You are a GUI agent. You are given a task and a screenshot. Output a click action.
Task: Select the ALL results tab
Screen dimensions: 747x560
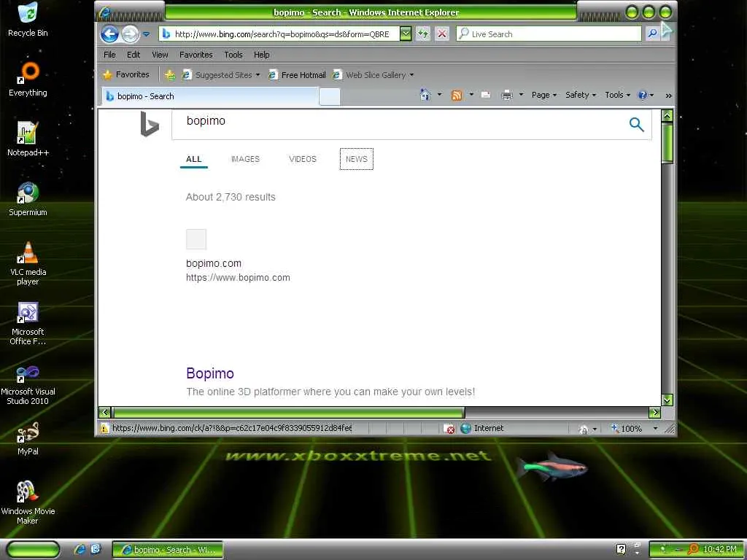[x=194, y=159]
